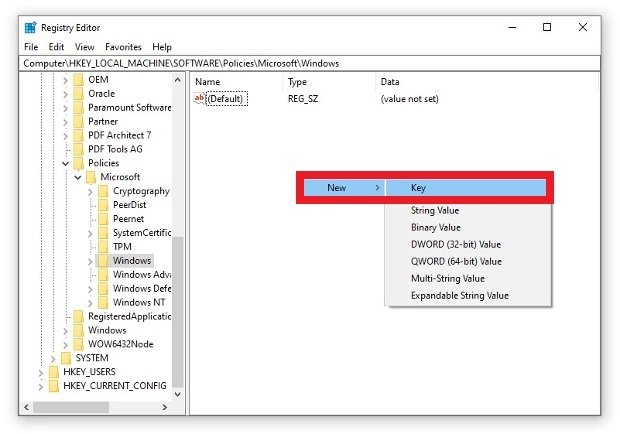Select the SYSTEM folder icon
This screenshot has width=620, height=434.
[66, 358]
